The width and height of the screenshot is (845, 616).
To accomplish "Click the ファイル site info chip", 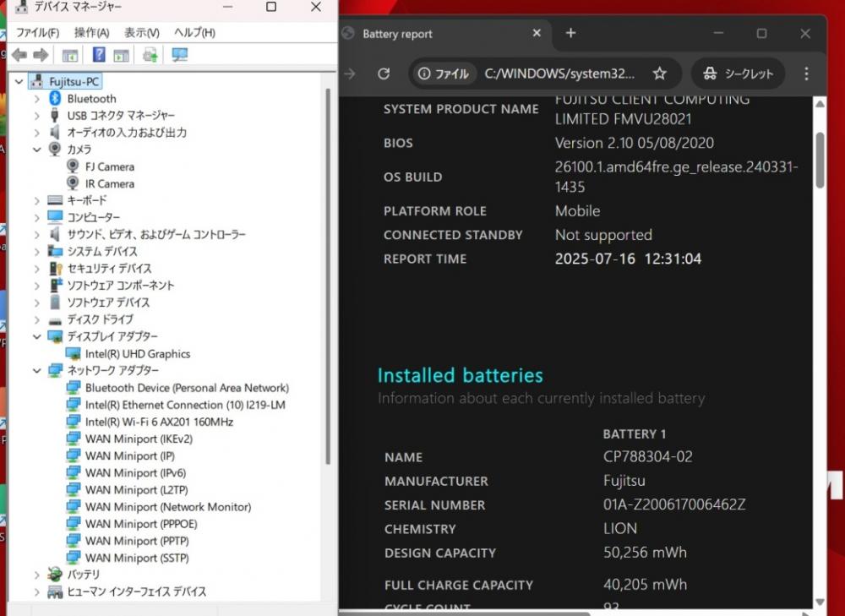I will click(x=444, y=74).
